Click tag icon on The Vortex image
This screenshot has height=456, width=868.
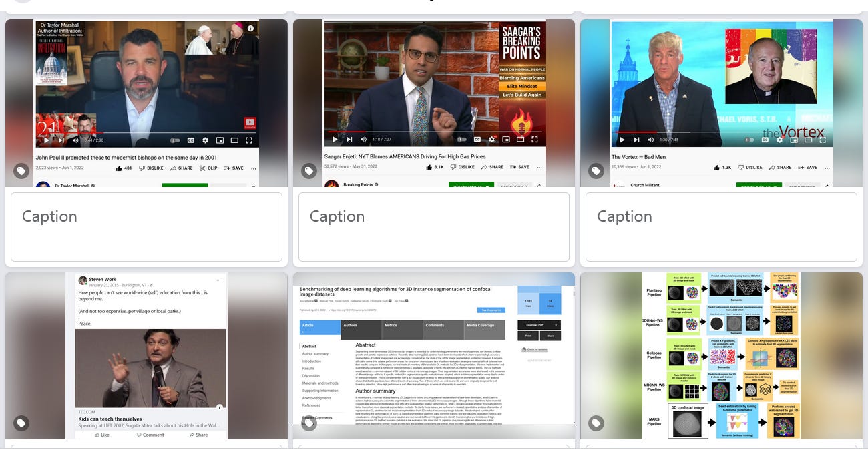click(596, 172)
